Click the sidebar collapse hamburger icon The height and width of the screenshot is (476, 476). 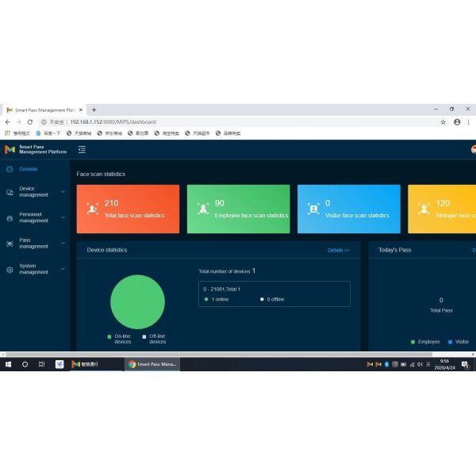pyautogui.click(x=82, y=149)
